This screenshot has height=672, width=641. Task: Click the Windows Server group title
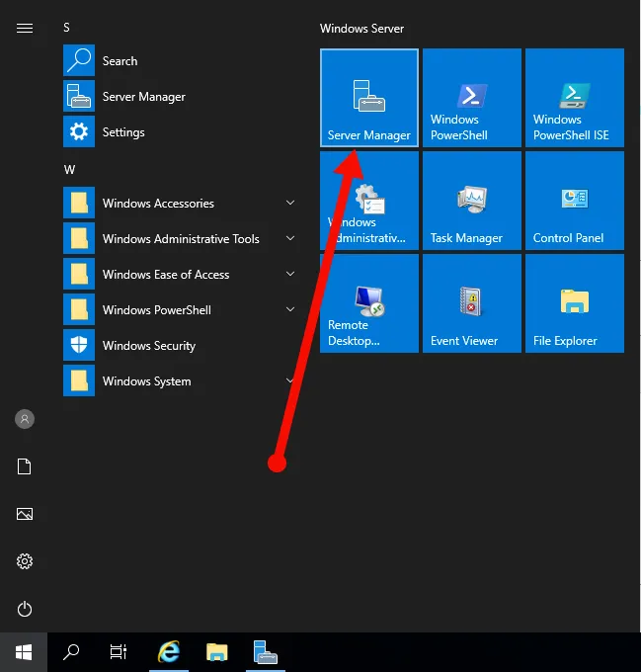(x=361, y=29)
